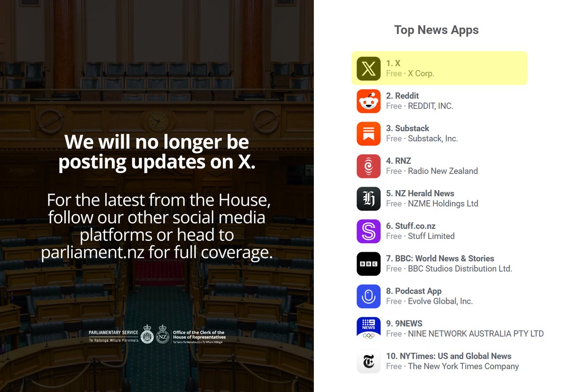569x392 pixels.
Task: Click the 'Free · NZME Holdings Ltd' line
Action: click(x=432, y=204)
